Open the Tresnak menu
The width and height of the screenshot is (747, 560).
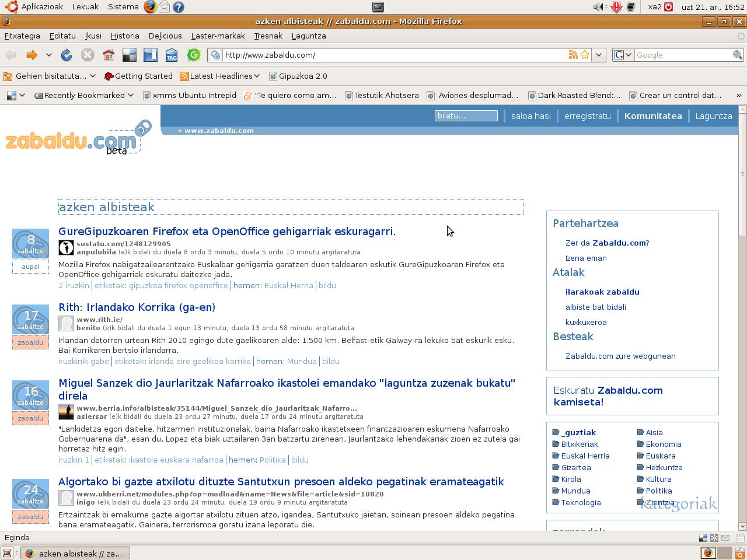[x=268, y=36]
